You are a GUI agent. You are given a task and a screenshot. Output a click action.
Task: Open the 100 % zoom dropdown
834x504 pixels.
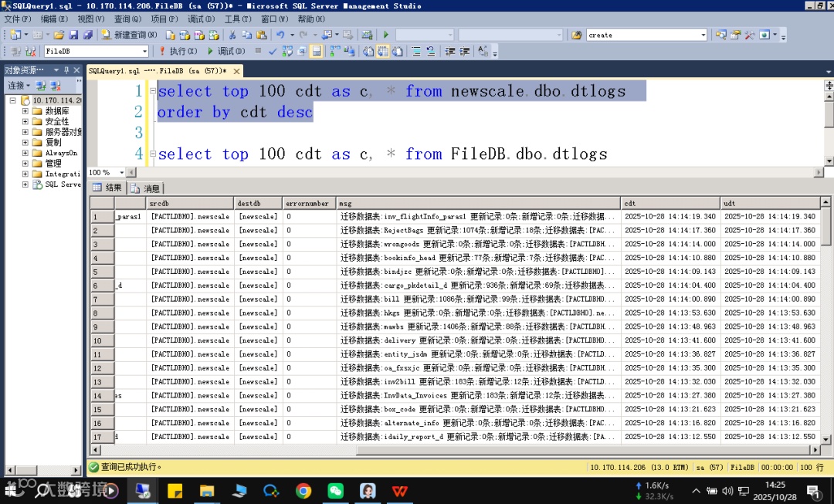click(x=122, y=172)
